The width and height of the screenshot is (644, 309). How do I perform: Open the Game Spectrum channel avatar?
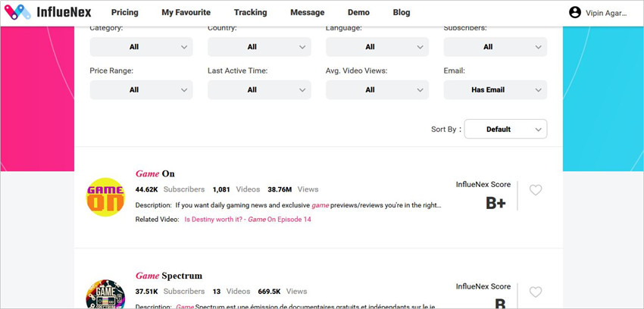point(105,294)
